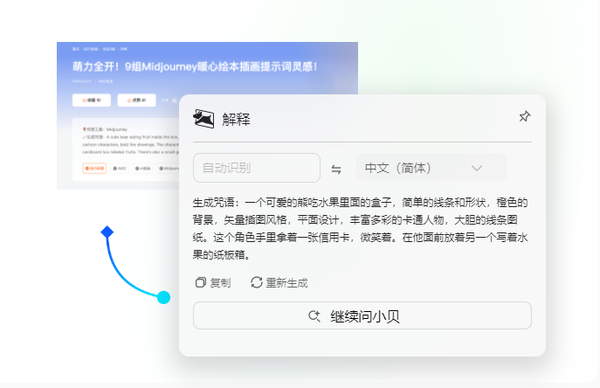Click the dog logo in 解释 popup header
The image size is (600, 388).
tap(204, 119)
